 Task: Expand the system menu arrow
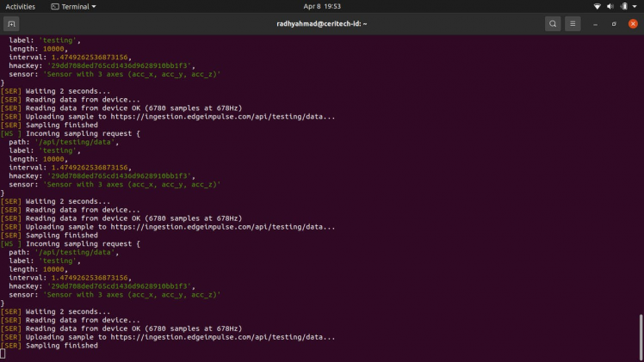click(x=635, y=7)
